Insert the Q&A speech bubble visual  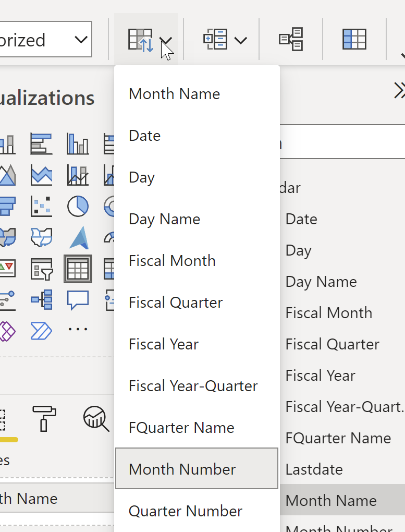[x=78, y=300]
